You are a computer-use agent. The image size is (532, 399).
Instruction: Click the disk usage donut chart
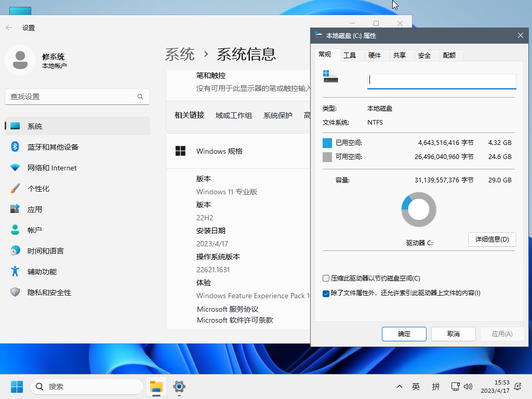point(419,209)
